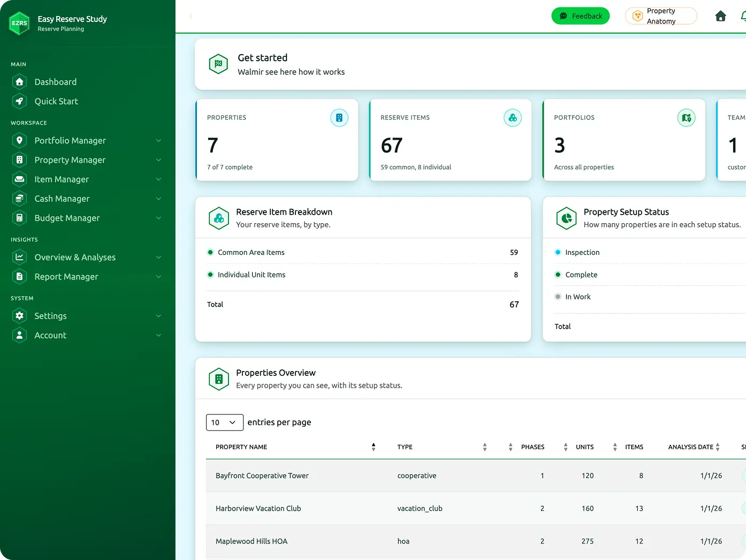
Task: Click the Maplewood Hills HOA row name
Action: [252, 541]
